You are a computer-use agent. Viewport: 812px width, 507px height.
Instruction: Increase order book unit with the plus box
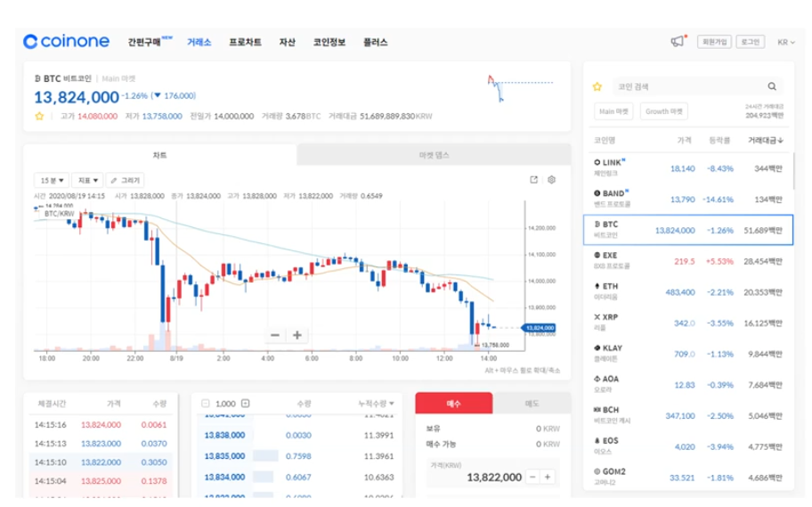click(x=246, y=404)
